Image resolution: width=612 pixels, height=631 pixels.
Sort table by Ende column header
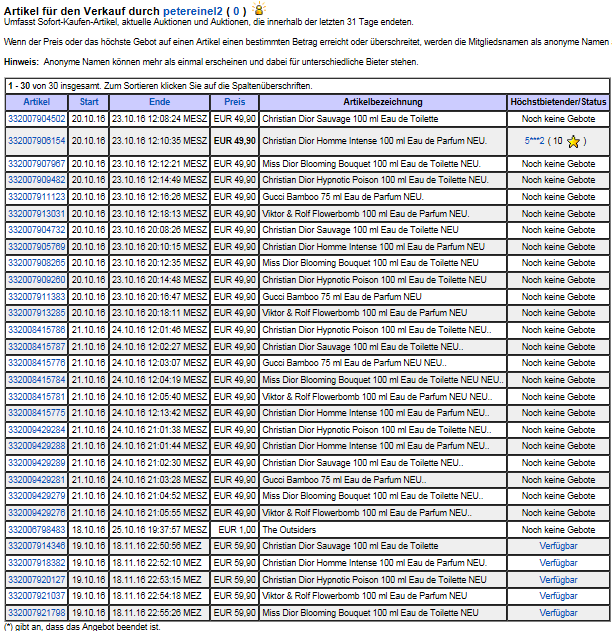(159, 102)
